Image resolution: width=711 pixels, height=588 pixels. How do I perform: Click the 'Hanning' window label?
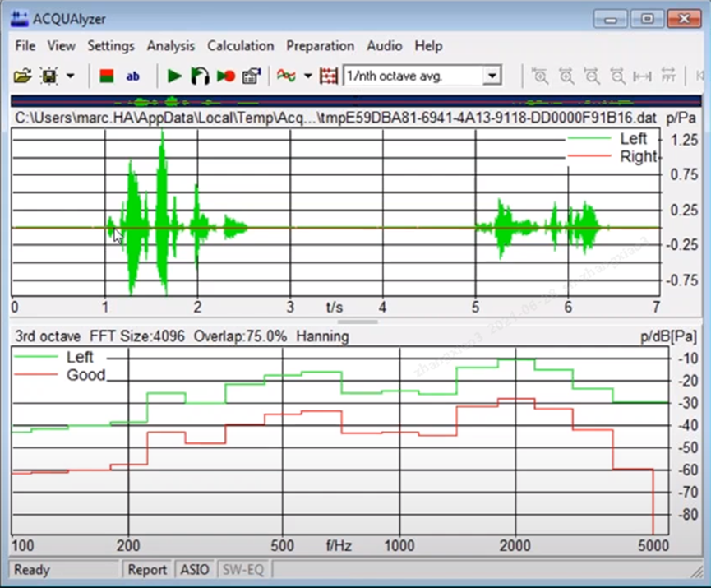tap(322, 336)
